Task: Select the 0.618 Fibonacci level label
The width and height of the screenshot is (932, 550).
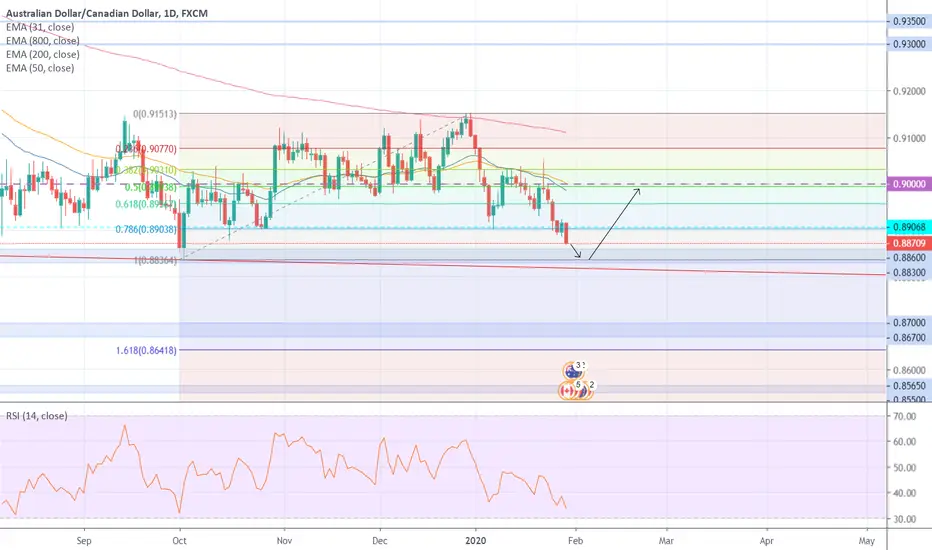Action: click(146, 204)
